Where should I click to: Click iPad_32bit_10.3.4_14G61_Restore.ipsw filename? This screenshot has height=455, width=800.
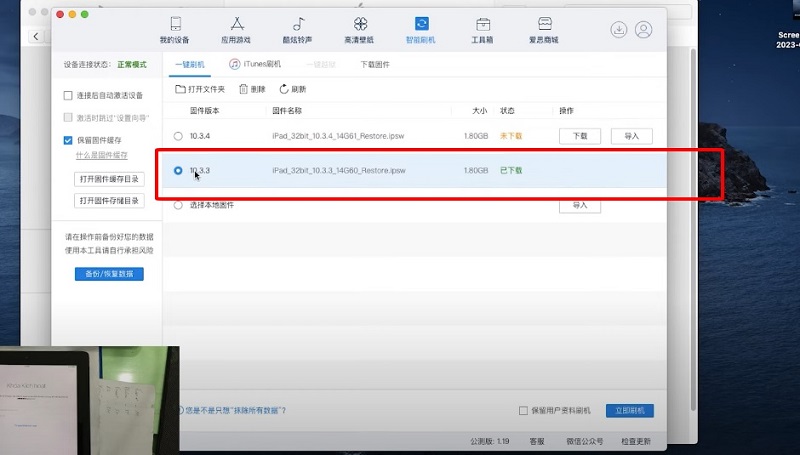[338, 136]
